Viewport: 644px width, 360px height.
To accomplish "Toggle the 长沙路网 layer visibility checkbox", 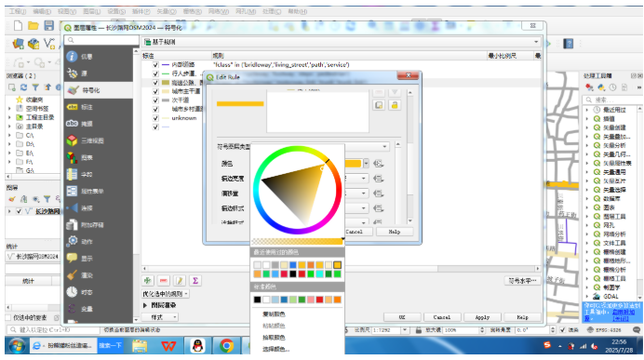I will (x=19, y=211).
